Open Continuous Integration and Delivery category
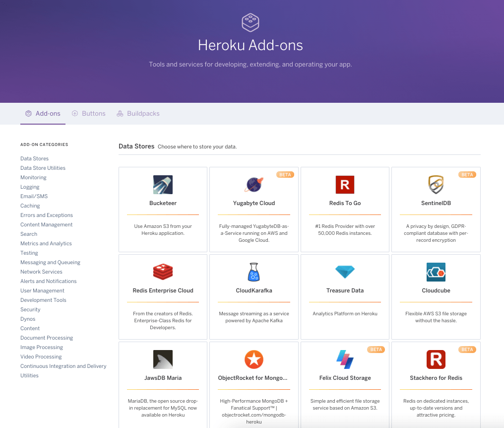 tap(63, 366)
